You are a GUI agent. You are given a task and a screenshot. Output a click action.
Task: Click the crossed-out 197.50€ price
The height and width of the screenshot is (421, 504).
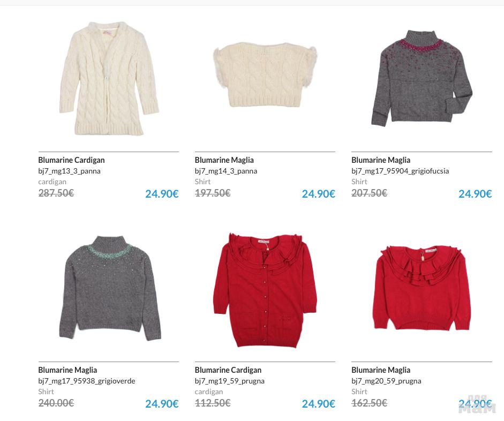pyautogui.click(x=213, y=193)
